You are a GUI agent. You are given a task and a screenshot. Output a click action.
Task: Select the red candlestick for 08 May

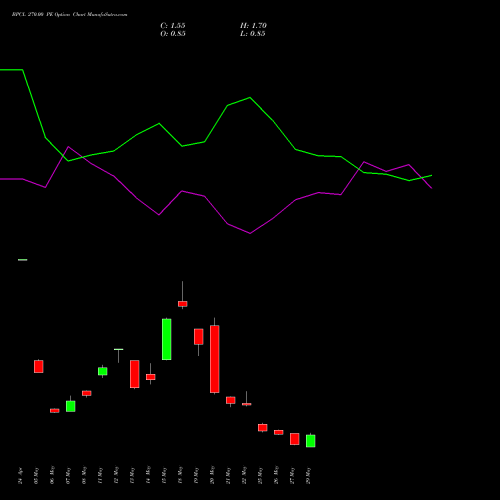[87, 393]
